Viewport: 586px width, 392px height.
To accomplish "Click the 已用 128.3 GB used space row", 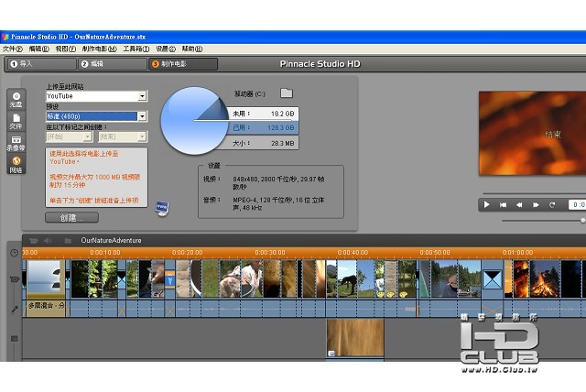I will click(x=263, y=128).
